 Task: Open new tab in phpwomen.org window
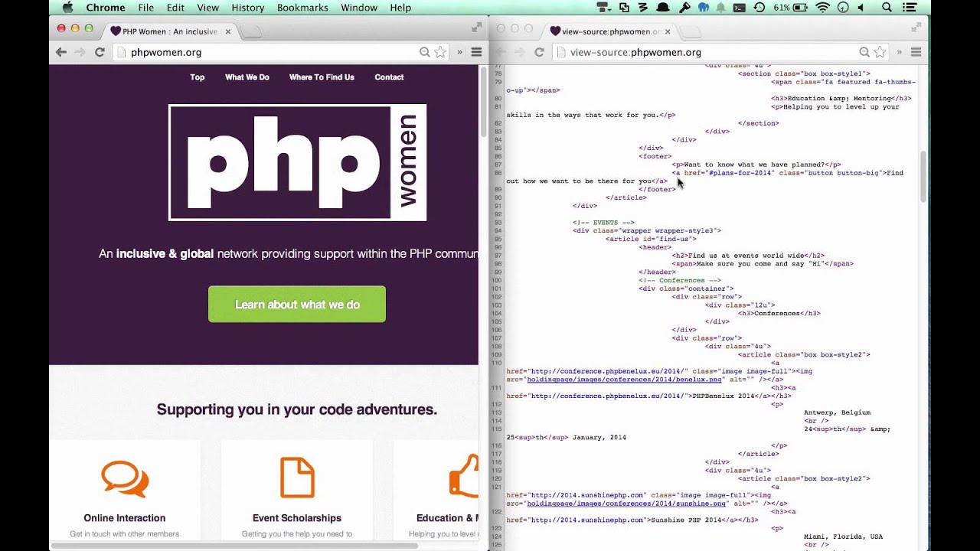(252, 31)
